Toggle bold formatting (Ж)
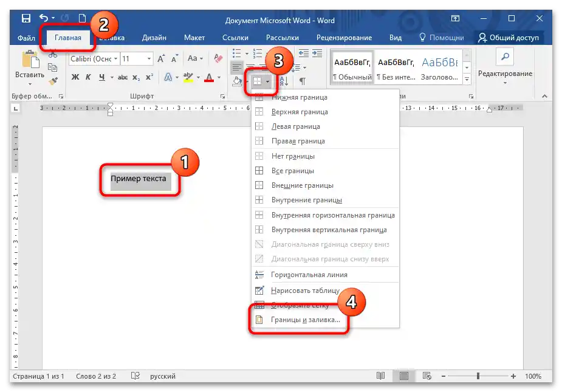 (x=75, y=77)
